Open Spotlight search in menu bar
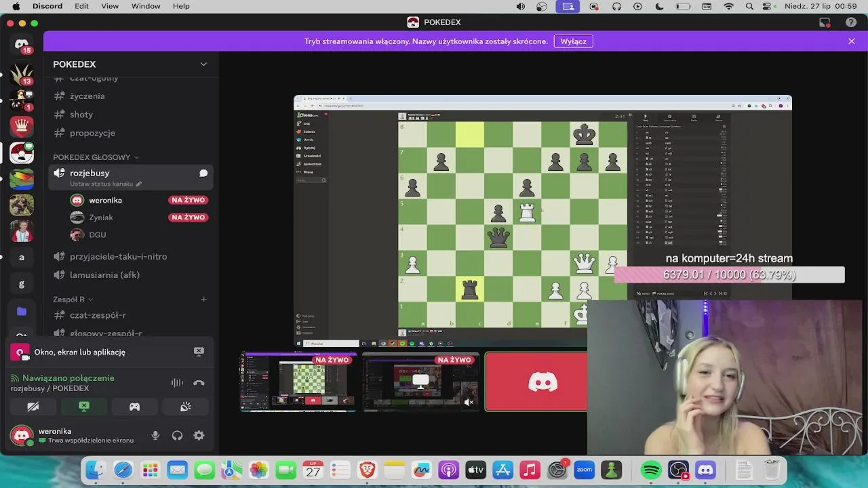The width and height of the screenshot is (868, 488). point(749,6)
